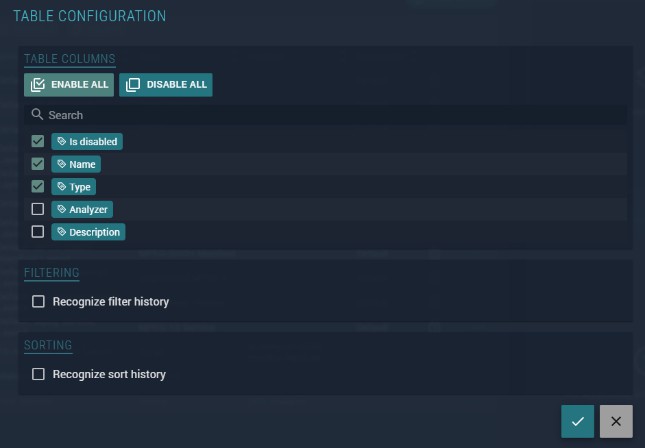
Task: Click the Description column tag
Action: tap(88, 232)
